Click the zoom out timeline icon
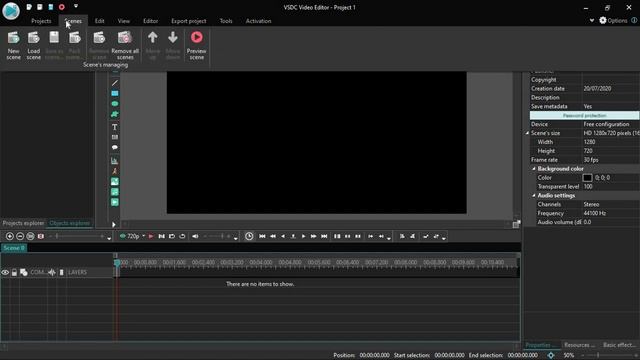 click(20, 236)
